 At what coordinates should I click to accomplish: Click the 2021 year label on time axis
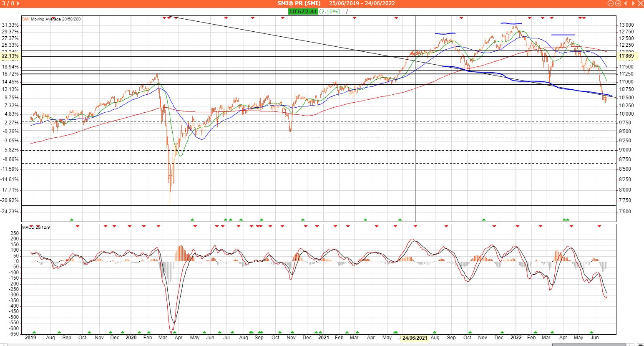324,338
